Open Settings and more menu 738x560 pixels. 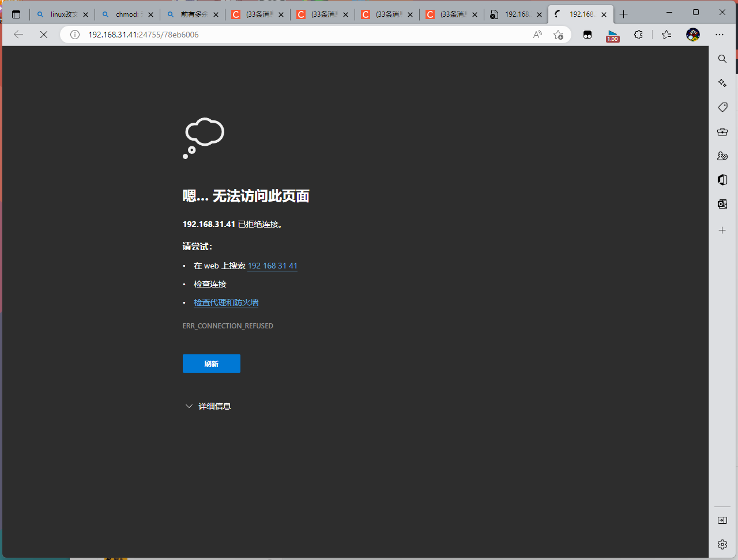pyautogui.click(x=720, y=35)
